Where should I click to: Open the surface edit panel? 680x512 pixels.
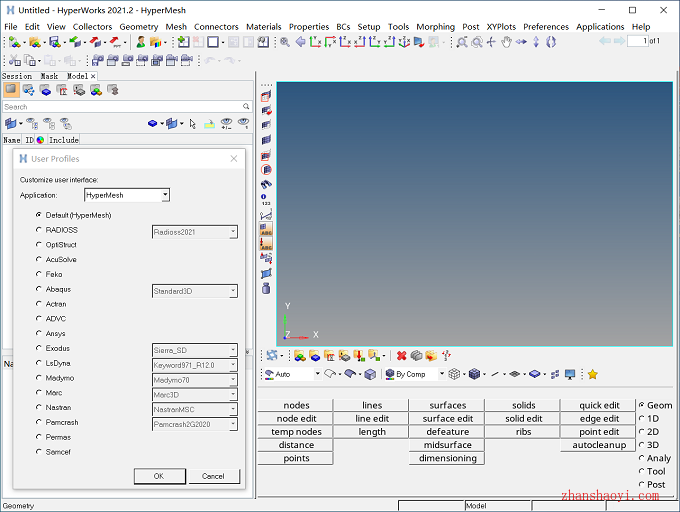448,418
